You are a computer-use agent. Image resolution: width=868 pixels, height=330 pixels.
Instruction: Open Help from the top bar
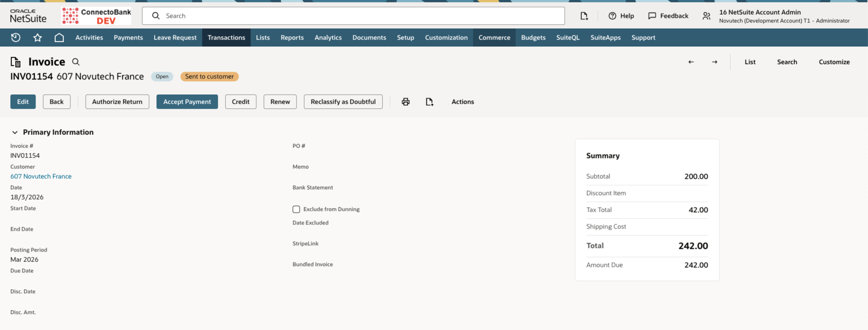pyautogui.click(x=621, y=15)
